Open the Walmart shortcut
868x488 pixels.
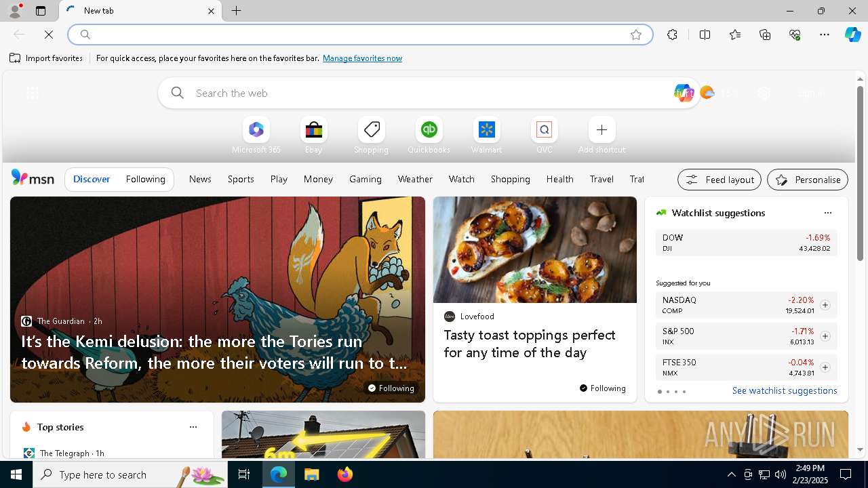486,136
